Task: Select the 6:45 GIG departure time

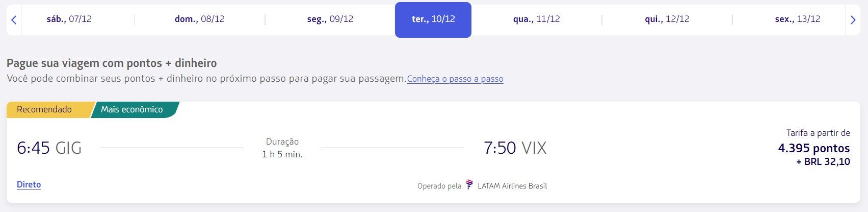Action: click(49, 148)
